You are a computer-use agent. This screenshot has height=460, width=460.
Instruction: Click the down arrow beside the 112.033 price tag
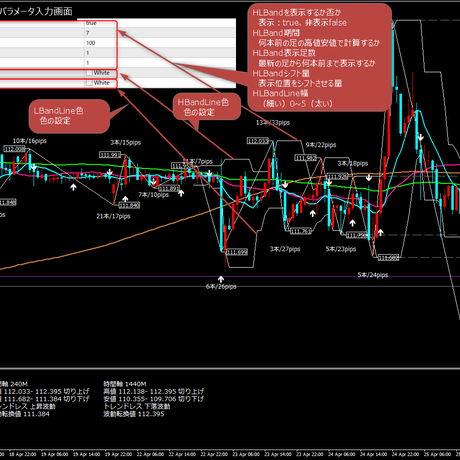click(x=285, y=184)
